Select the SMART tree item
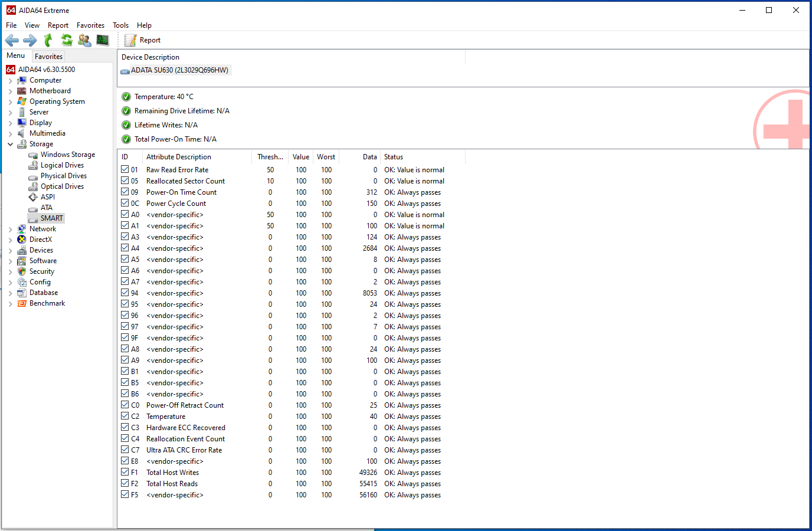Image resolution: width=812 pixels, height=531 pixels. pyautogui.click(x=51, y=218)
